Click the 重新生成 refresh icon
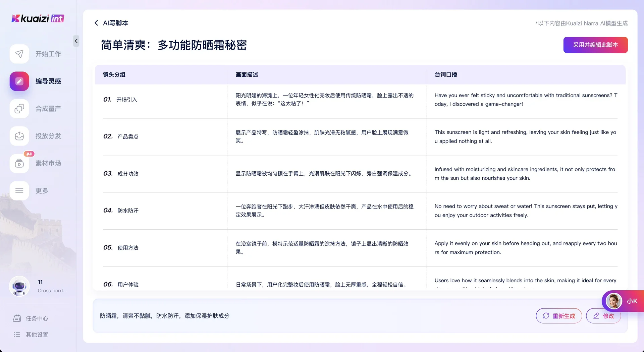The height and width of the screenshot is (352, 644). coord(545,316)
